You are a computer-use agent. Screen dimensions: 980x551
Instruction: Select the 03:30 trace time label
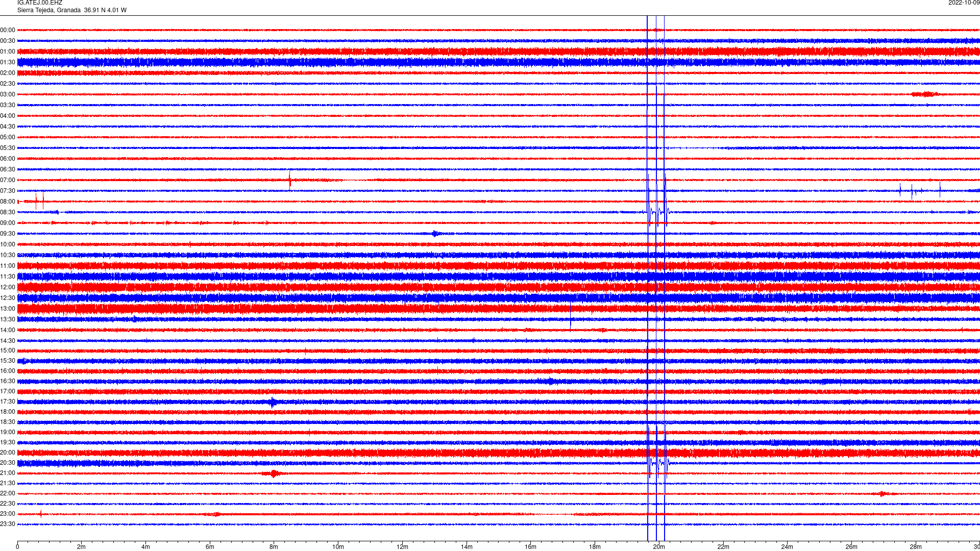[8, 105]
